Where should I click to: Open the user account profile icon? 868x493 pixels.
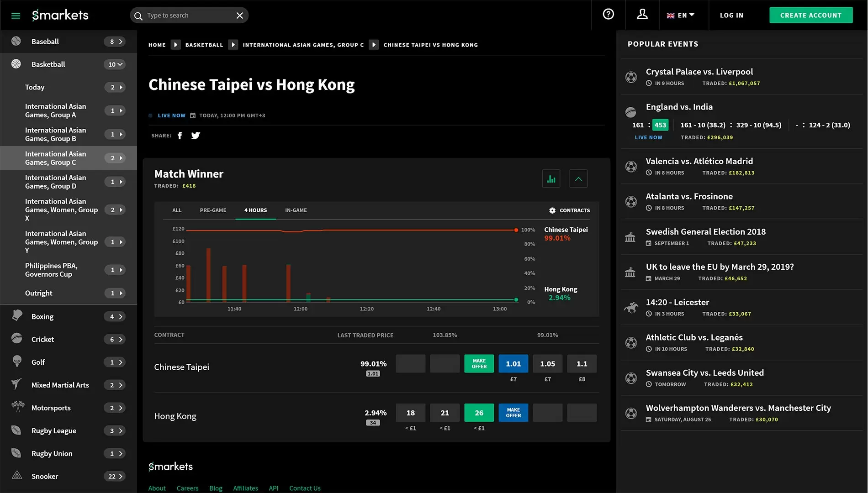642,14
